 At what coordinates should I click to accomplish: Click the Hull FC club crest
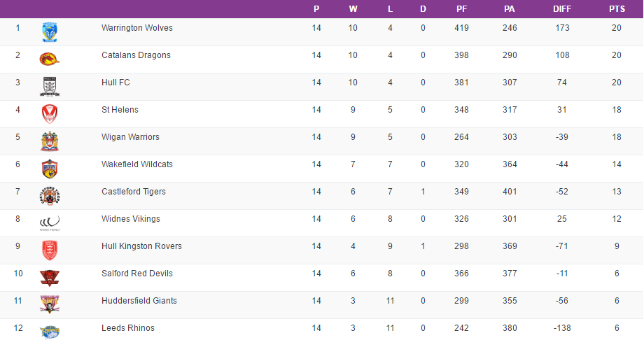(50, 86)
